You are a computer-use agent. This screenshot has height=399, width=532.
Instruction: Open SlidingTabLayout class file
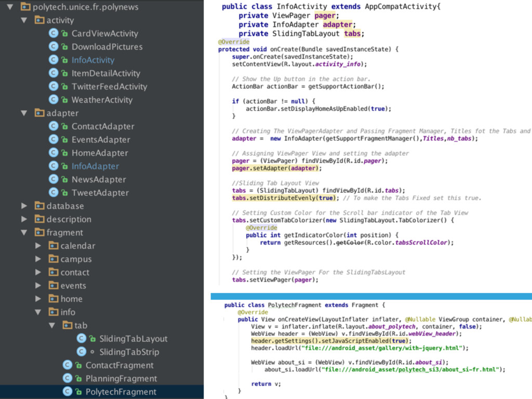[134, 338]
